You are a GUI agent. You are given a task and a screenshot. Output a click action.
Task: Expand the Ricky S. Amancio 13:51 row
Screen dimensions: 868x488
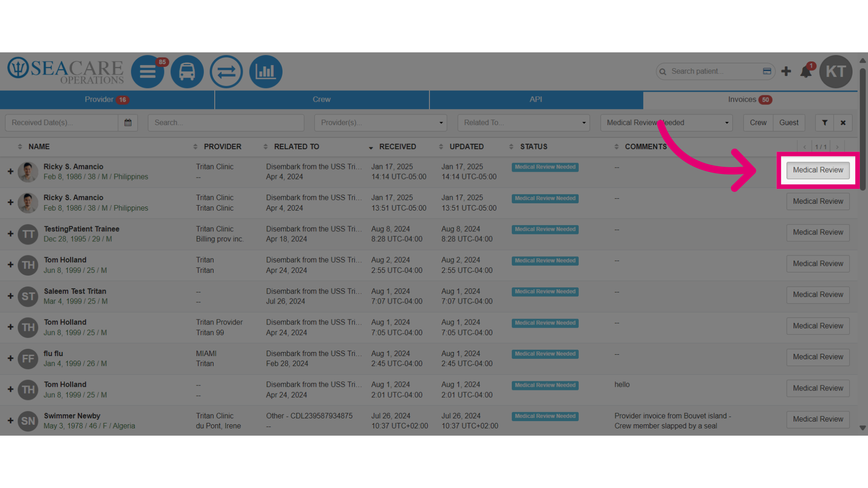(x=10, y=202)
